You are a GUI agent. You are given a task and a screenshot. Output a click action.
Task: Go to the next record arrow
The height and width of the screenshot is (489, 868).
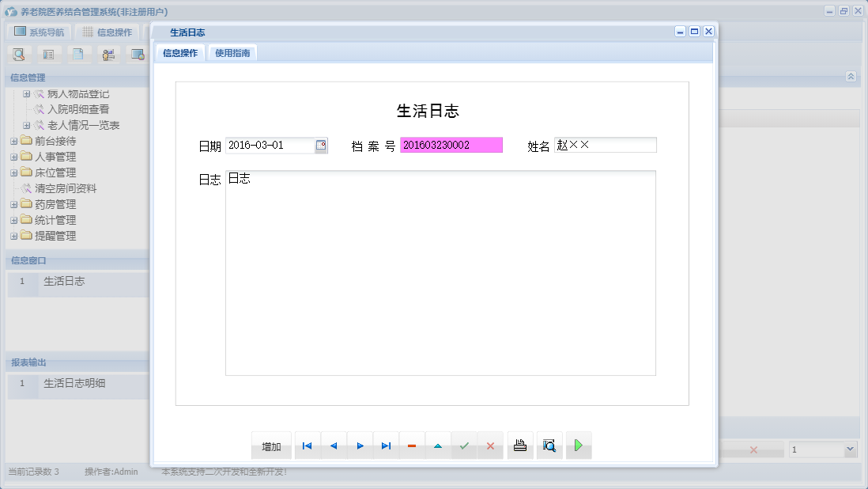360,445
